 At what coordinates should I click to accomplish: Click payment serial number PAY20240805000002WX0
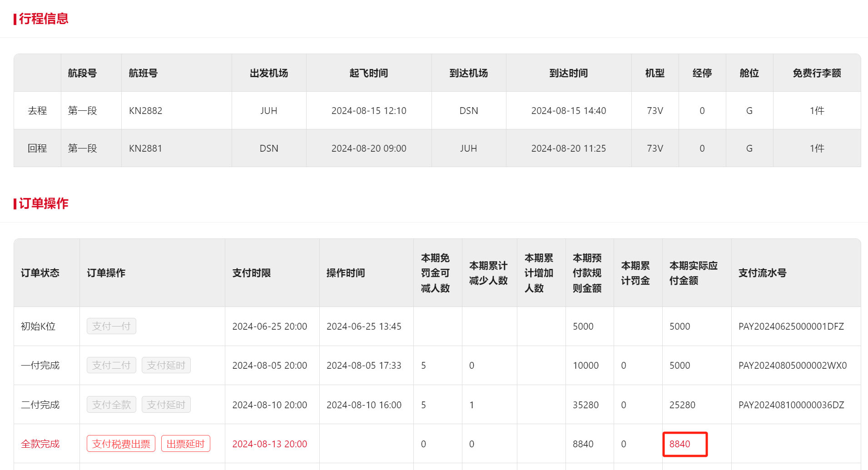tap(792, 366)
